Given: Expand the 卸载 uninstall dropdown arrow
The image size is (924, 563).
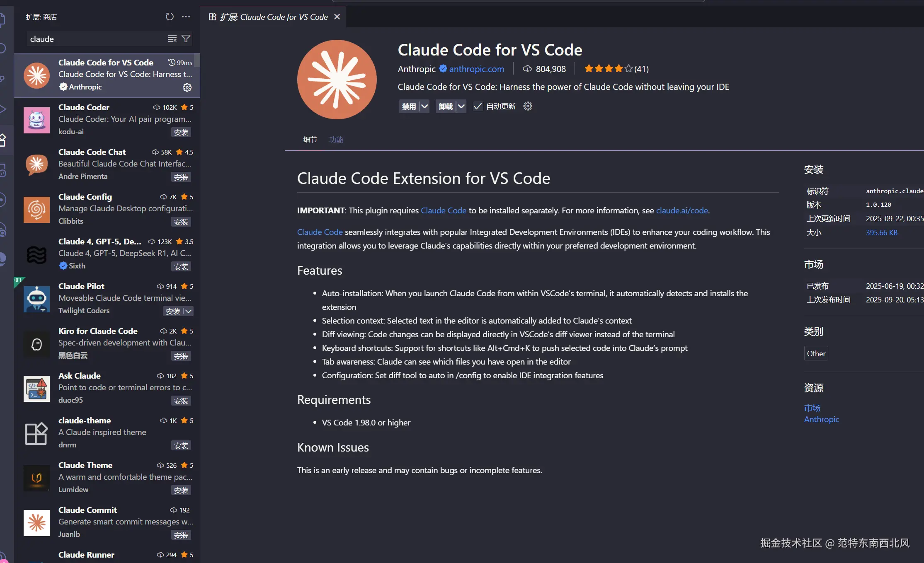Looking at the screenshot, I should click(x=461, y=106).
